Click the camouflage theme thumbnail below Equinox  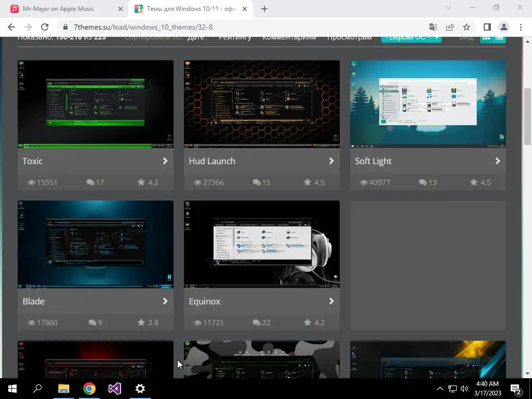[262, 360]
